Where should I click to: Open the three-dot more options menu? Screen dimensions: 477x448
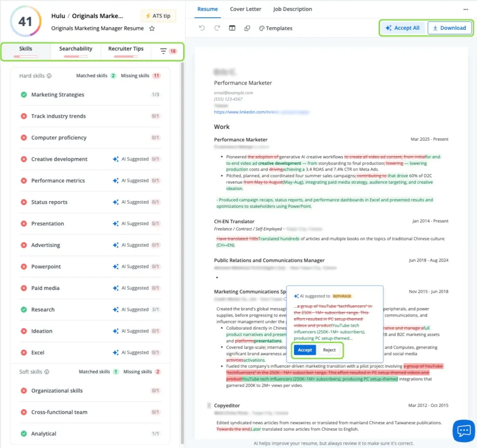[466, 9]
